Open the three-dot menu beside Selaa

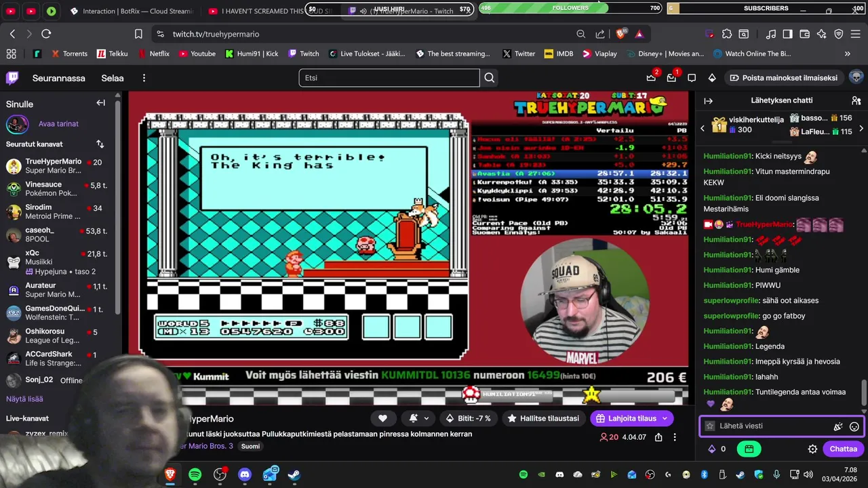tap(144, 78)
